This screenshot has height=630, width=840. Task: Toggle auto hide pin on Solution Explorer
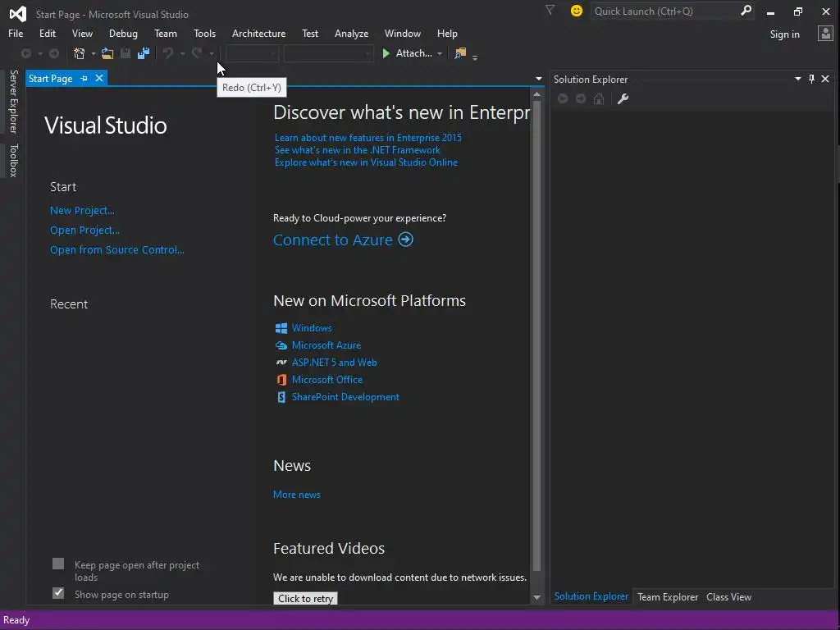[x=811, y=79]
